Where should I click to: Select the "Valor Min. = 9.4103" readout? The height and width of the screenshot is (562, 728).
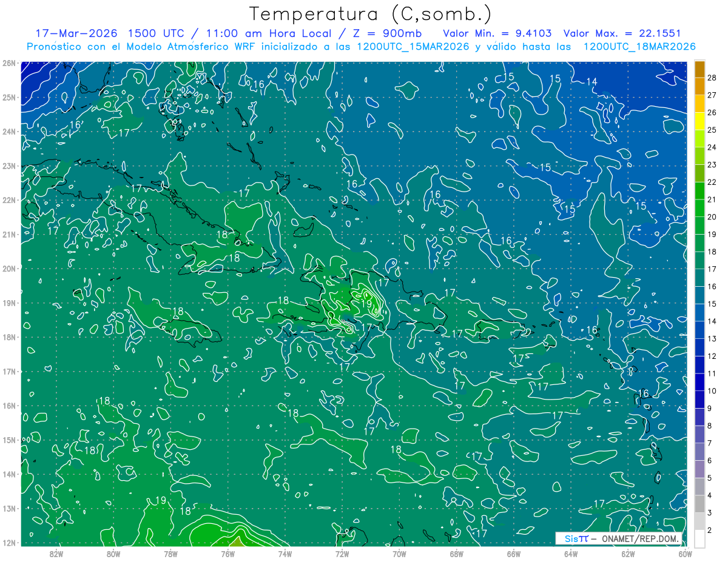click(497, 33)
